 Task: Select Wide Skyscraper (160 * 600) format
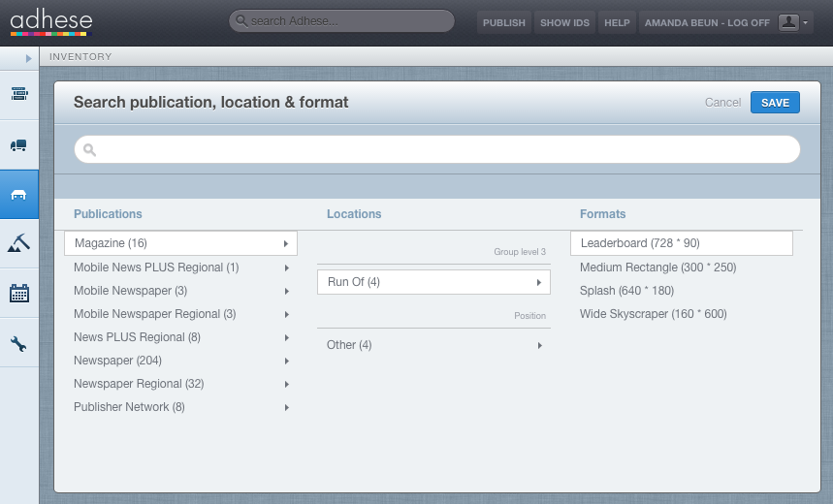(653, 314)
